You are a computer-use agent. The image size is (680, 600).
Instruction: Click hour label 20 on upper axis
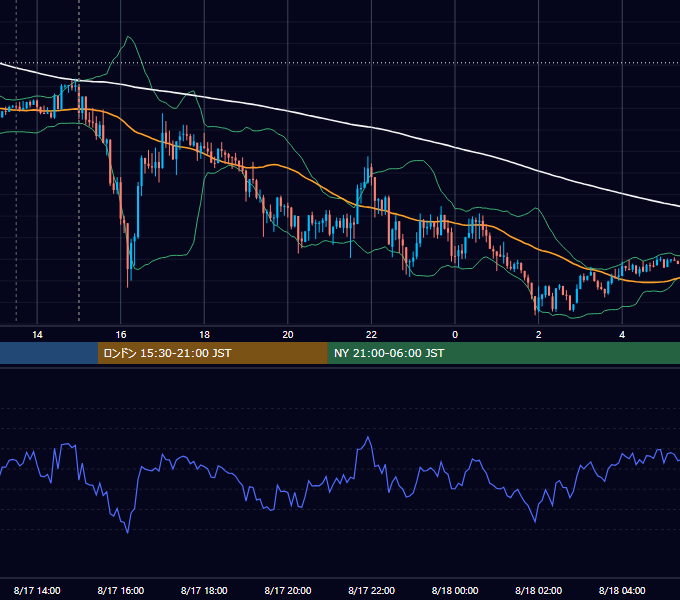(x=288, y=335)
